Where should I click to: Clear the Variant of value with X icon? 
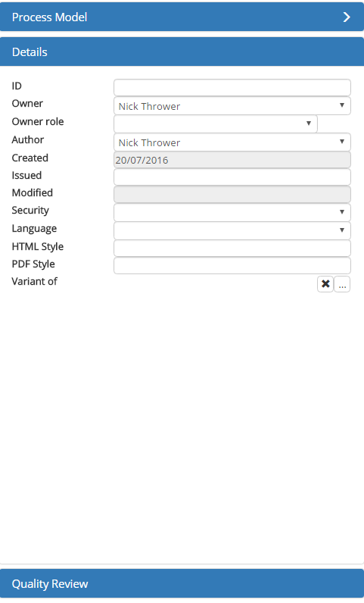click(x=325, y=284)
